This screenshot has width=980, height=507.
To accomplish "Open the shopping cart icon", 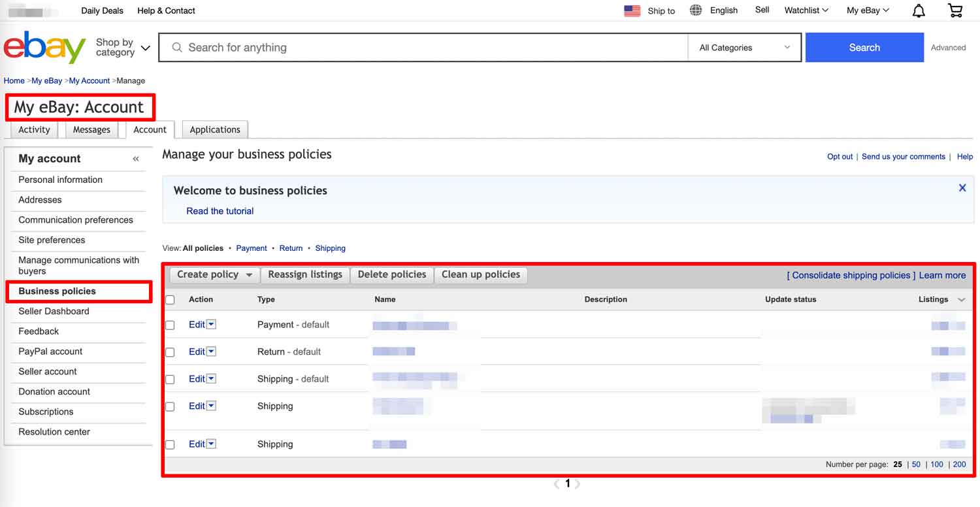I will point(955,10).
